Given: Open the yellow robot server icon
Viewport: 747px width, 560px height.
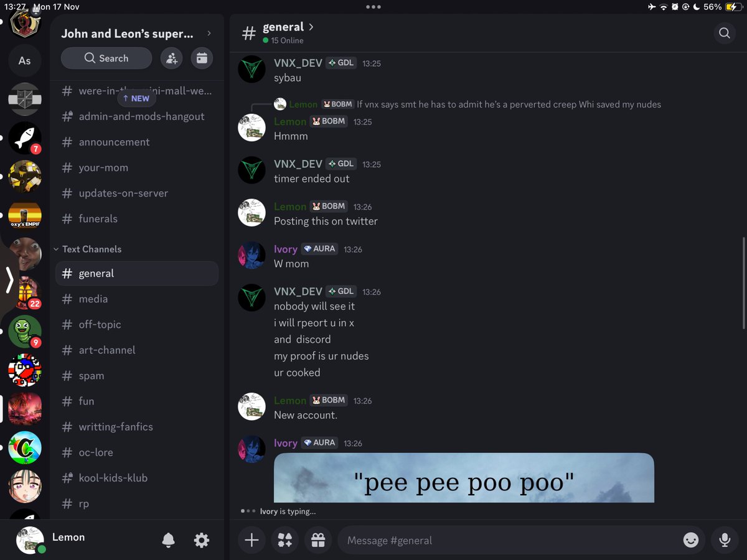Looking at the screenshot, I should [x=25, y=177].
